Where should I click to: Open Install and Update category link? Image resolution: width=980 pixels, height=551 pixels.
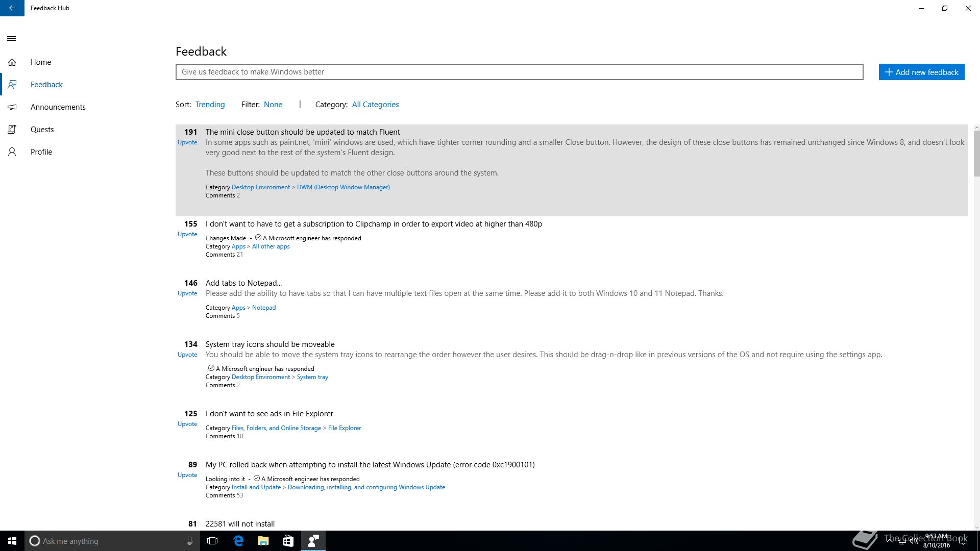[256, 487]
